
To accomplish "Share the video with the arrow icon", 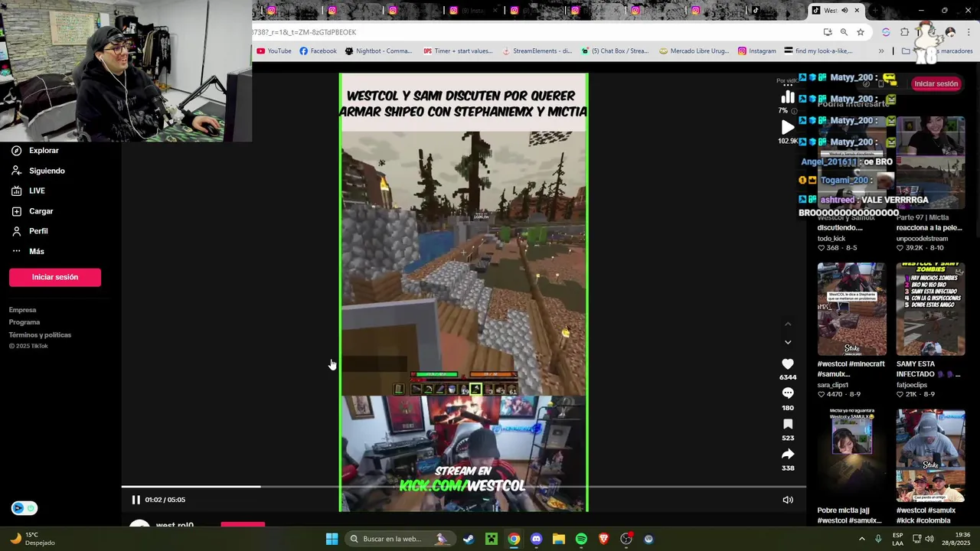I will pos(788,454).
